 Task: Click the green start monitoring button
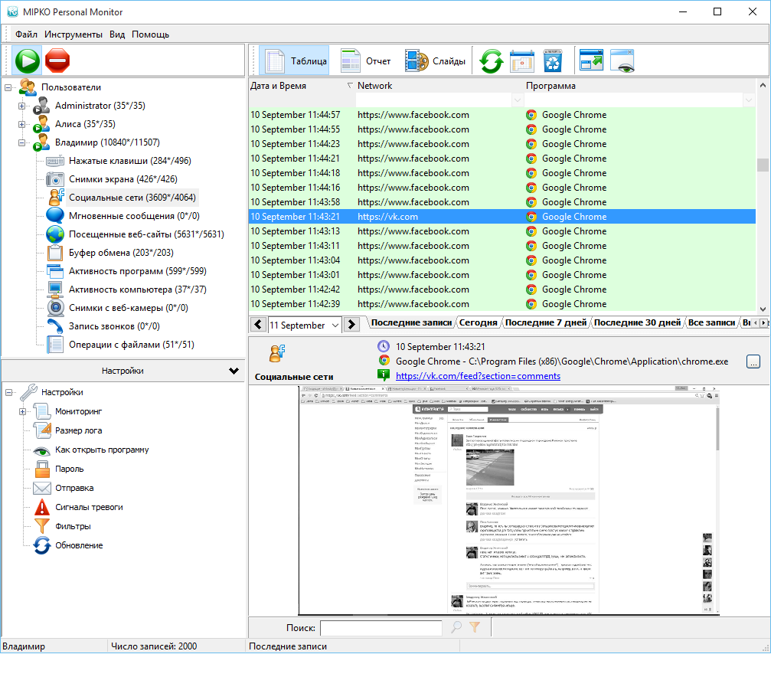pos(27,60)
